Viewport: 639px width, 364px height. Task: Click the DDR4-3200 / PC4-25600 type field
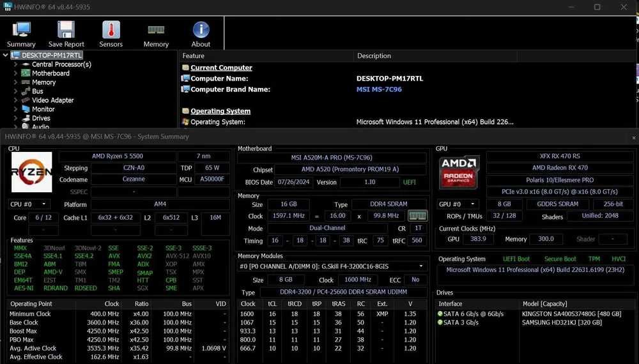point(343,292)
